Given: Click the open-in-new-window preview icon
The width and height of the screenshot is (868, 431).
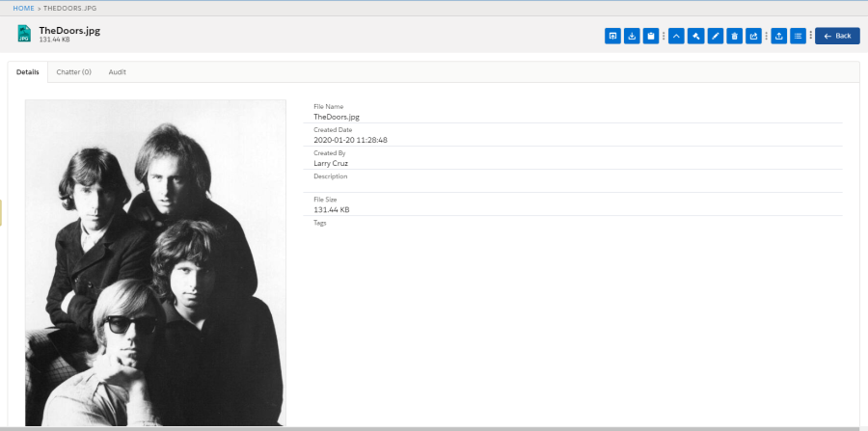Looking at the screenshot, I should coord(612,36).
